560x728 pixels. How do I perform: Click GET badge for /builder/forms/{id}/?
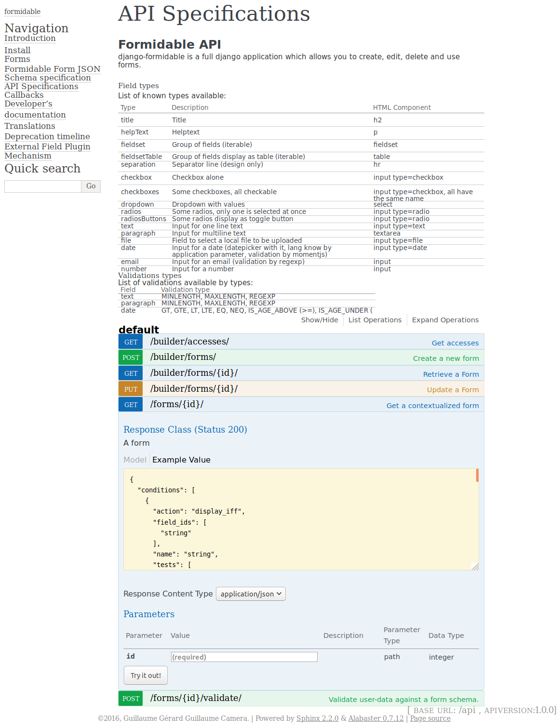131,373
